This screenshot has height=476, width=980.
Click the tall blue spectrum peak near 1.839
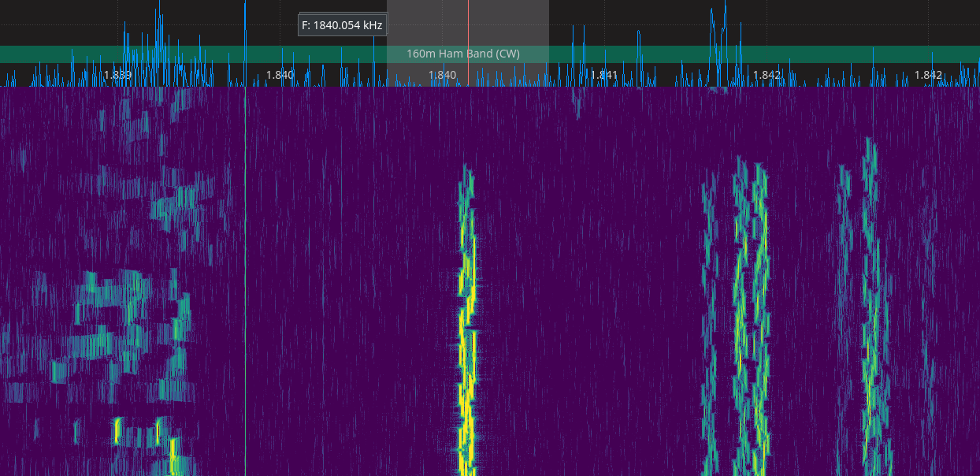pos(158,24)
